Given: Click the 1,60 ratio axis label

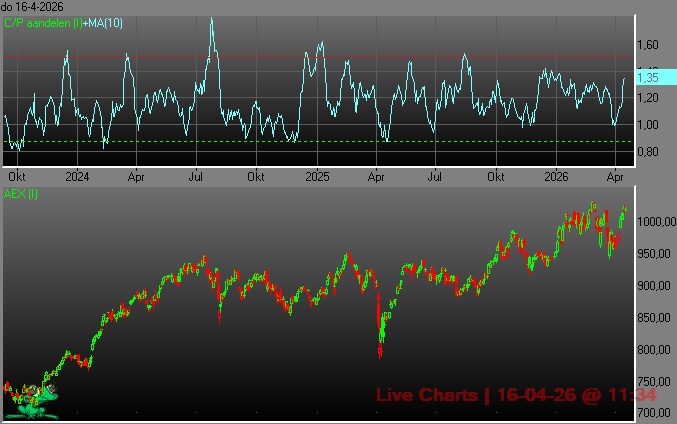Looking at the screenshot, I should pos(648,45).
